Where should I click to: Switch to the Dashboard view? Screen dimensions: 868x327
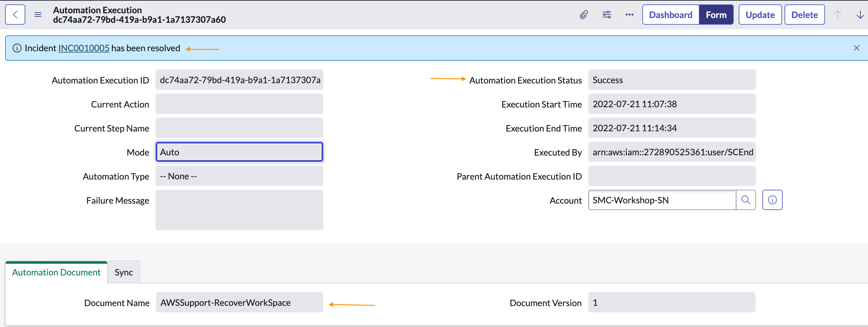[x=670, y=15]
